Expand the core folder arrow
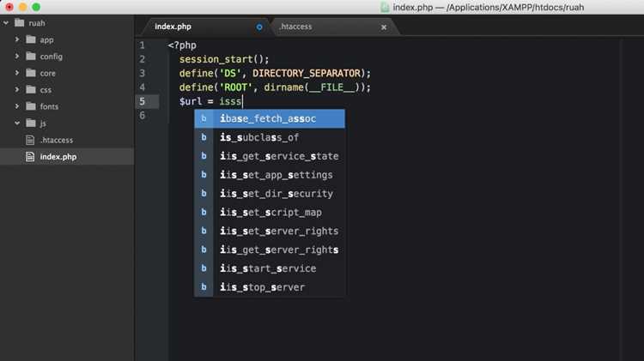The width and height of the screenshot is (644, 361). (x=17, y=73)
